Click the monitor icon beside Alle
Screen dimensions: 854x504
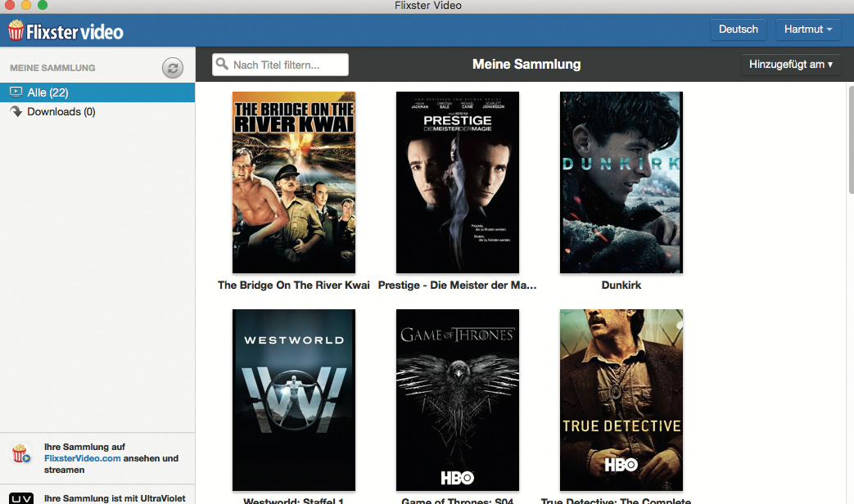click(16, 92)
